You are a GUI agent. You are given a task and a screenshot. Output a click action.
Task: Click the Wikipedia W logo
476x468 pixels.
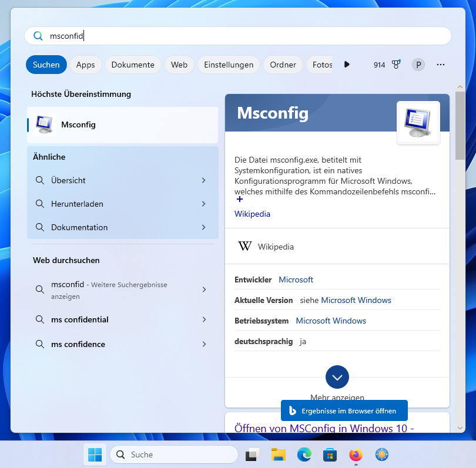[244, 246]
